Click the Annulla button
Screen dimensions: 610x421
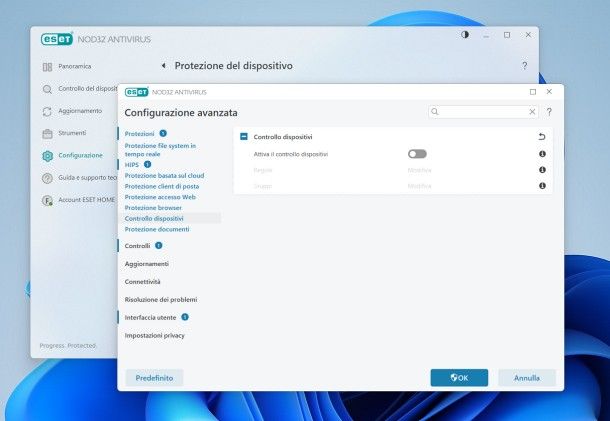(527, 378)
